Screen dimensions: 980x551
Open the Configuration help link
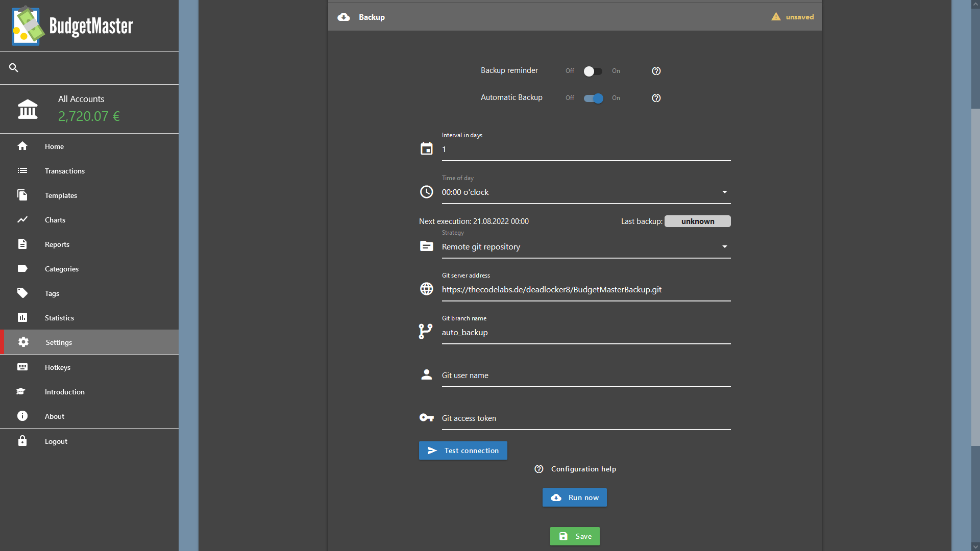(x=575, y=469)
